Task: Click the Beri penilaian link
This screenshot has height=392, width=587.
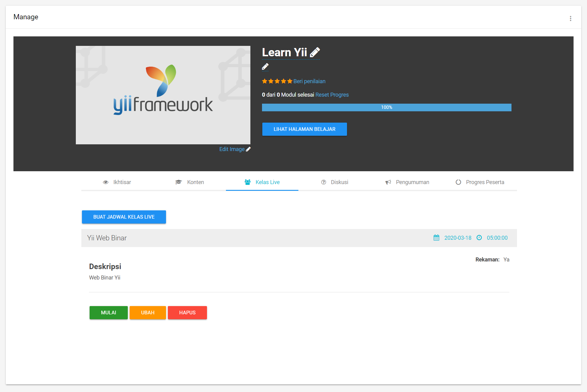Action: [309, 81]
